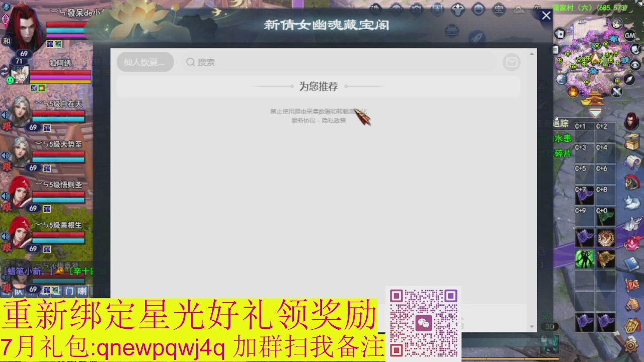Open the 隐私政策 link
The height and width of the screenshot is (362, 644).
point(334,120)
